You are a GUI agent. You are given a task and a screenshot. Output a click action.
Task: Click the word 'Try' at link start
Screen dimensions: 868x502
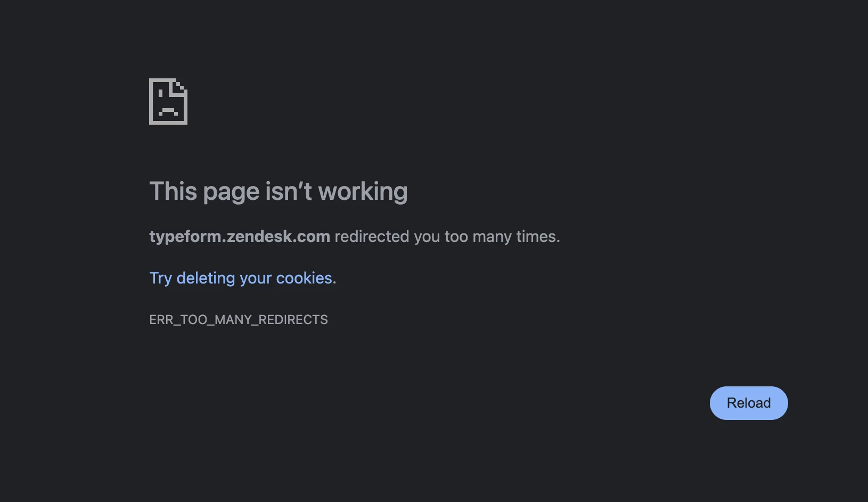pyautogui.click(x=160, y=278)
